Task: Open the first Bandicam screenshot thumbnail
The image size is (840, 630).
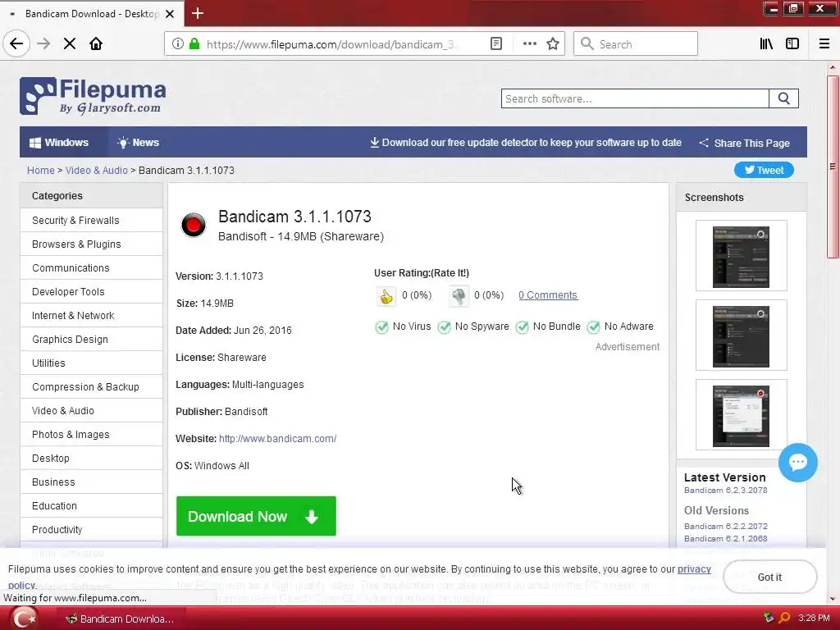Action: pyautogui.click(x=741, y=256)
